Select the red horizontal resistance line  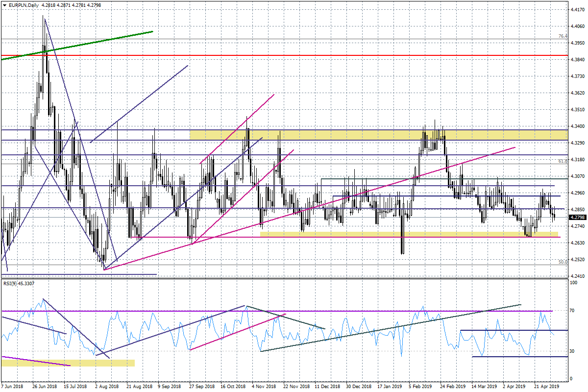294,56
